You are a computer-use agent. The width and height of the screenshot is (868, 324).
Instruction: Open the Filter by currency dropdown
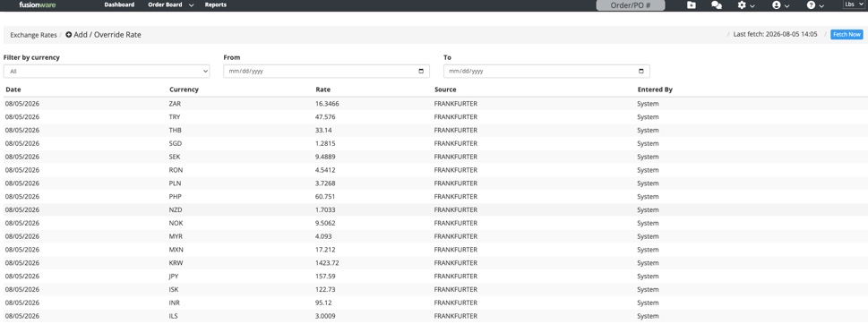pyautogui.click(x=107, y=72)
